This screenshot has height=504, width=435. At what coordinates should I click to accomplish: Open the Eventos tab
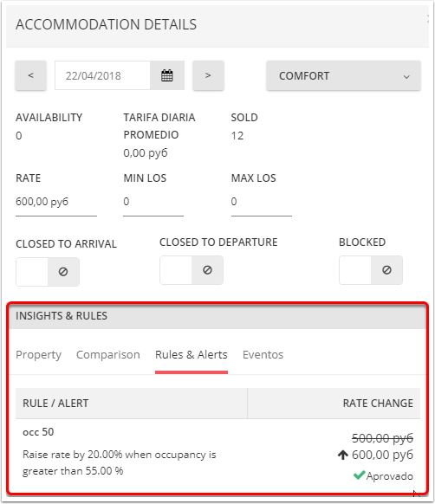coord(263,355)
